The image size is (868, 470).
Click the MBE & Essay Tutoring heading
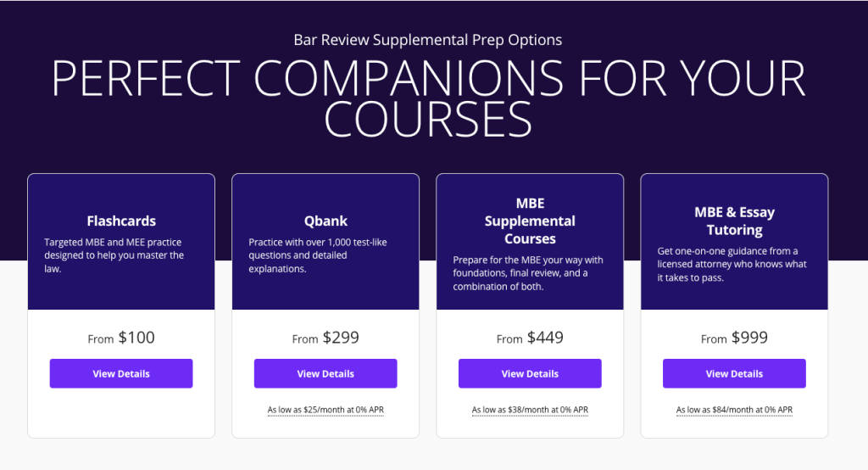click(x=734, y=221)
